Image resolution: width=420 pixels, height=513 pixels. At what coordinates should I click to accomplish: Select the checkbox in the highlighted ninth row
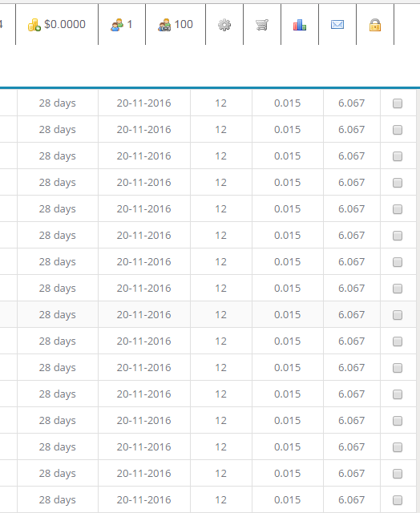(398, 315)
